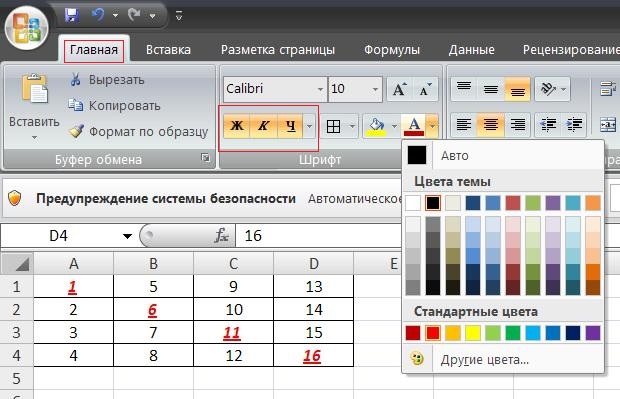Apply the yellow fill color bucket

(x=376, y=127)
